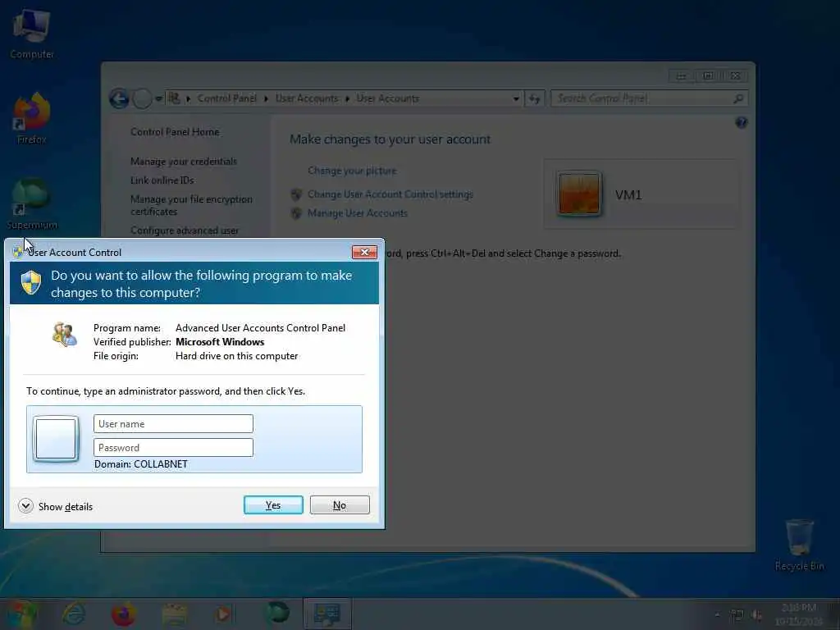Click the taskbar clock
840x630 pixels.
click(x=798, y=614)
